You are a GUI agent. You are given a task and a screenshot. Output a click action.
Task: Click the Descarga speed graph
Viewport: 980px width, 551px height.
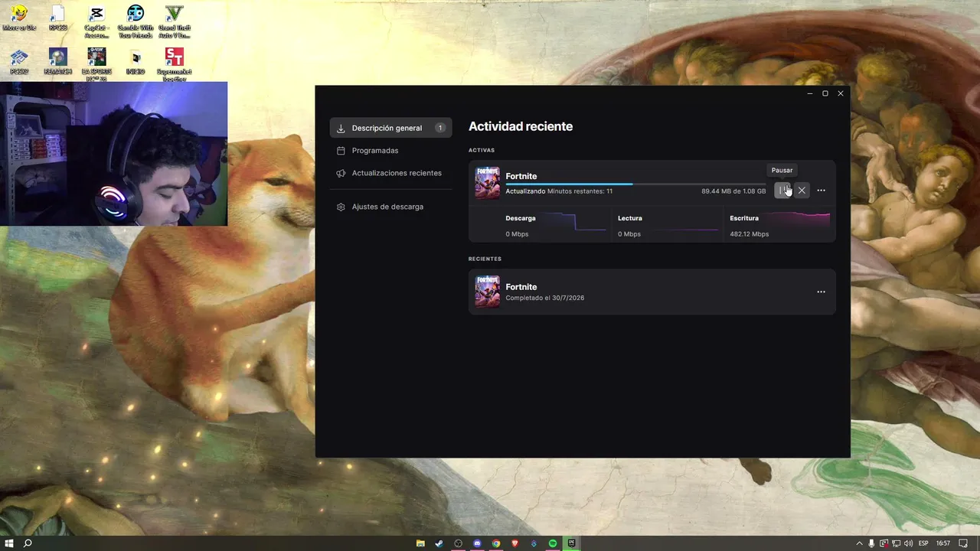(574, 223)
